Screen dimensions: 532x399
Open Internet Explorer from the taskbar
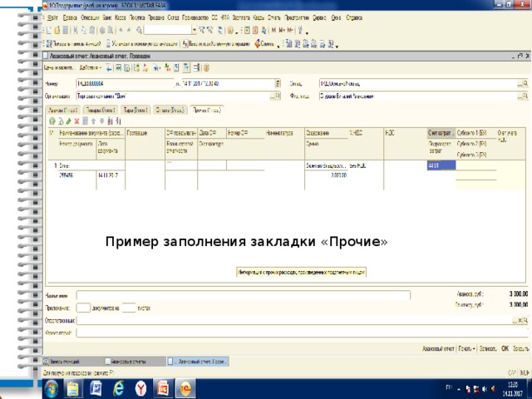[x=118, y=389]
